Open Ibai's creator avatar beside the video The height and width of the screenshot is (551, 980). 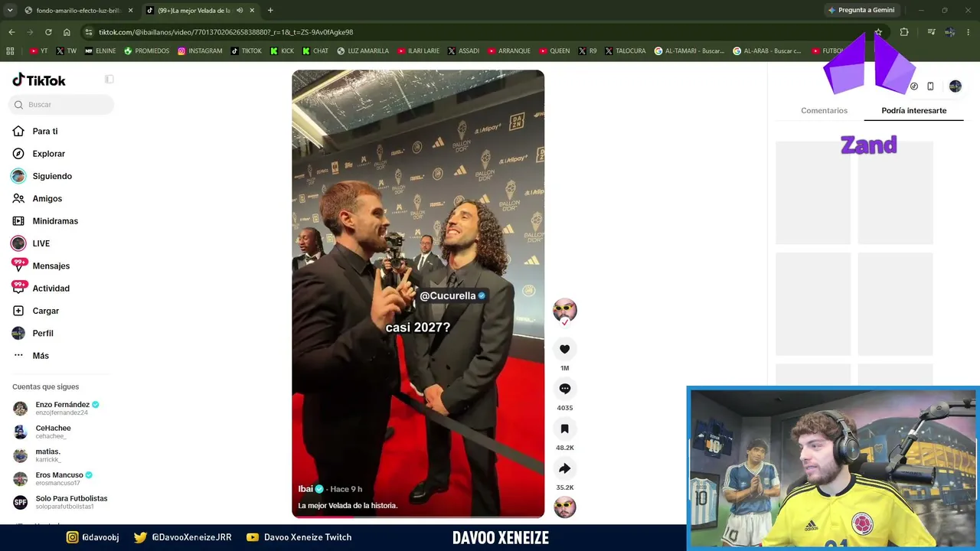click(564, 310)
